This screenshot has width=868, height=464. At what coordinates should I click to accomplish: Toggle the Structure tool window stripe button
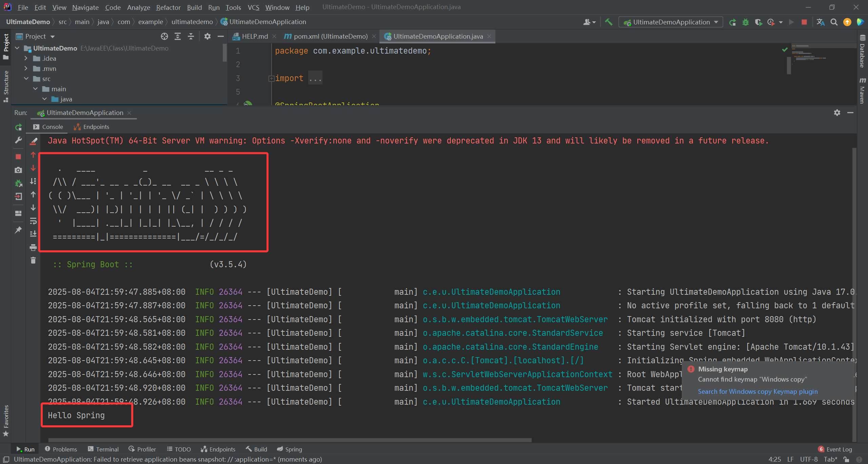[6, 86]
